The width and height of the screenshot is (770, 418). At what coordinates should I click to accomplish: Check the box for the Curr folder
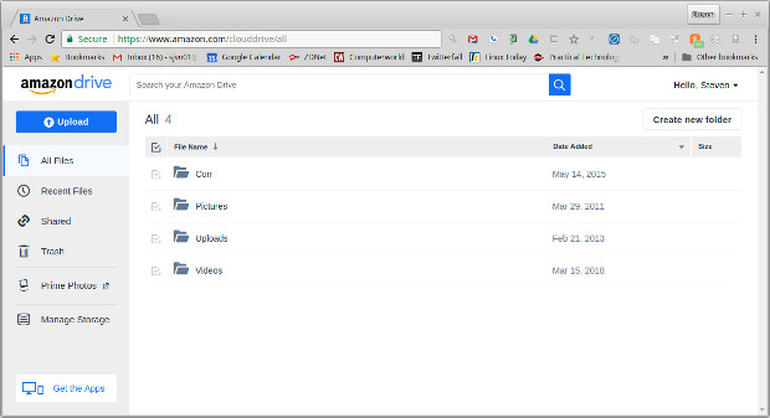(x=156, y=174)
